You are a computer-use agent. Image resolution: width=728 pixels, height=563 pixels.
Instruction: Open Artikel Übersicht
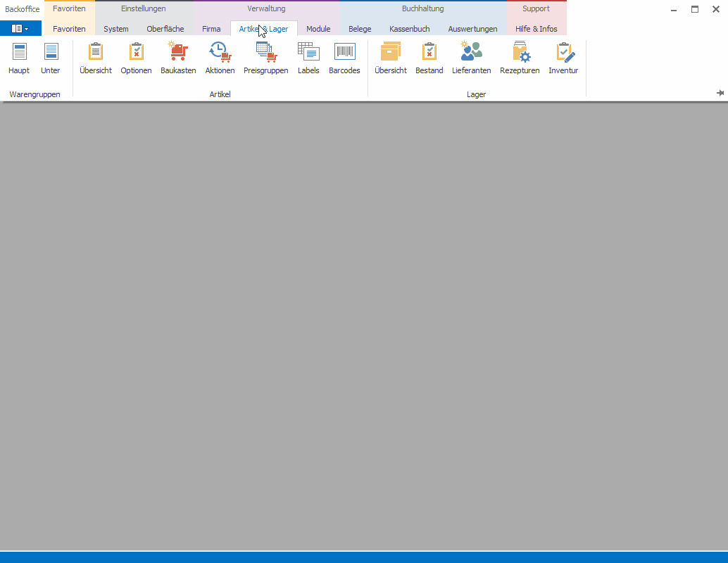click(x=96, y=58)
